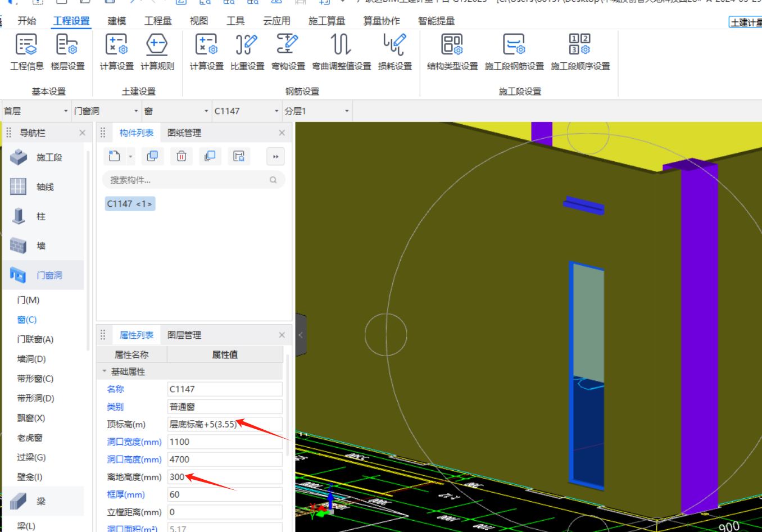The width and height of the screenshot is (762, 532).
Task: Open 比重设置 specific weight settings
Action: pyautogui.click(x=247, y=52)
